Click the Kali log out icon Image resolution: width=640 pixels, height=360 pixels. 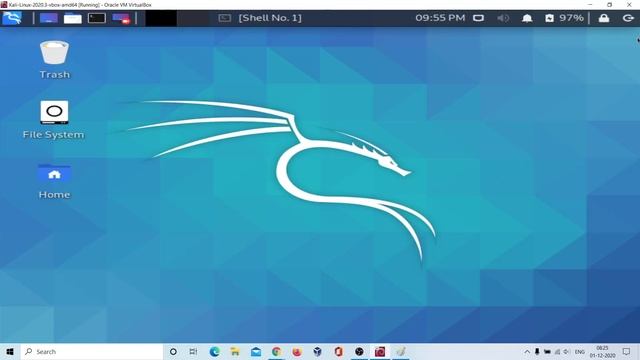628,18
